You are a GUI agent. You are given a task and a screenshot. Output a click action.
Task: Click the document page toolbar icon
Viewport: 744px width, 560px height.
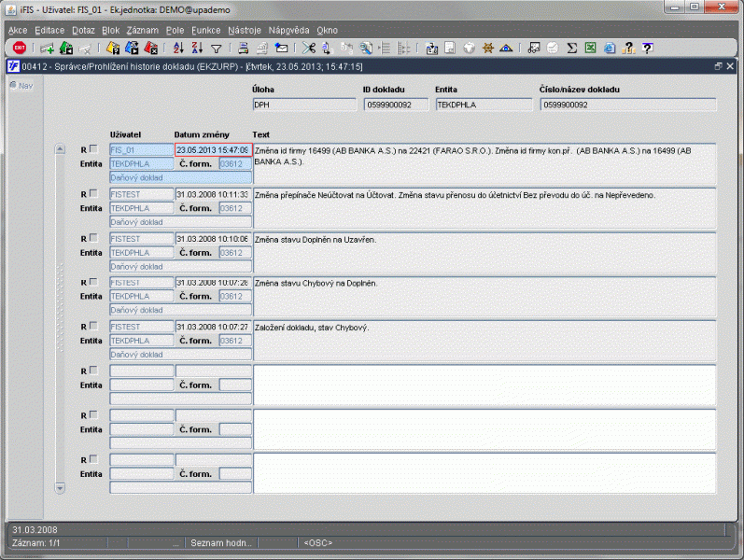(450, 48)
